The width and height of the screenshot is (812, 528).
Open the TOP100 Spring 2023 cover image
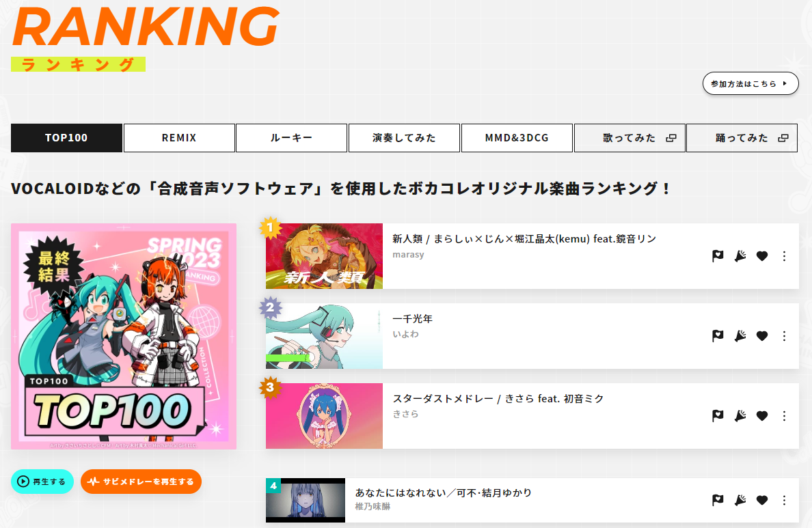pos(124,337)
